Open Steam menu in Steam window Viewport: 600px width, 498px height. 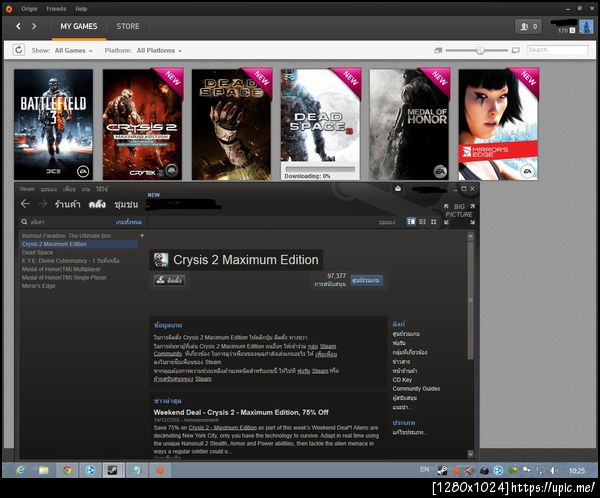tap(27, 189)
